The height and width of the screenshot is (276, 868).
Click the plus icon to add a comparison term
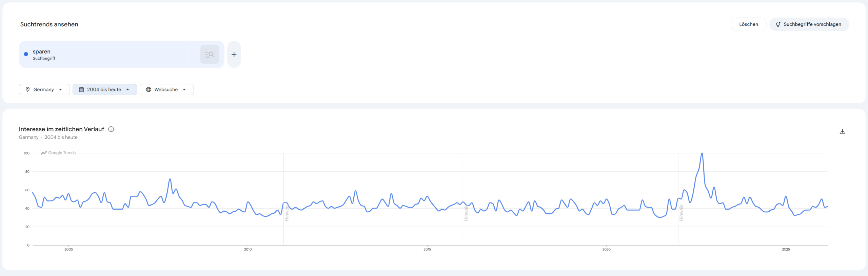(234, 54)
